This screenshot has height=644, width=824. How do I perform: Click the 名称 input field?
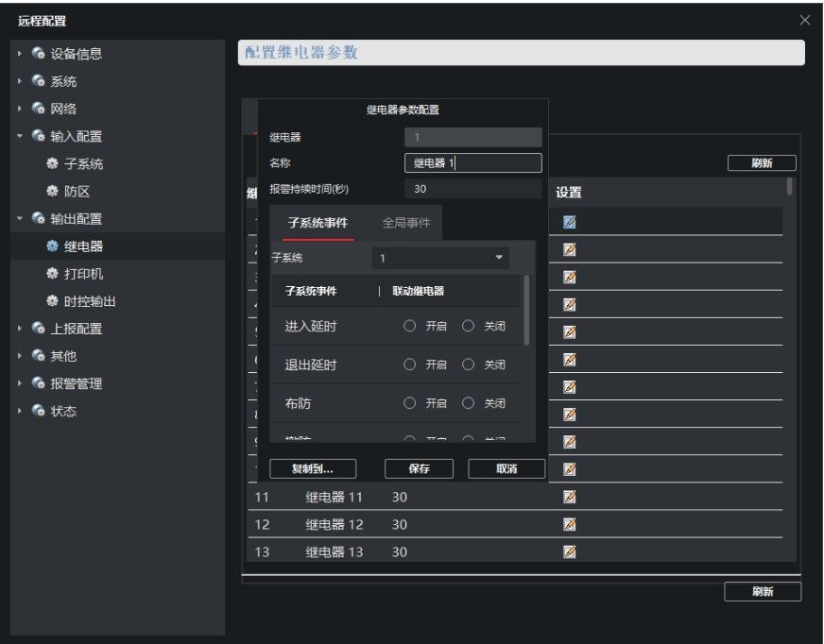click(473, 162)
